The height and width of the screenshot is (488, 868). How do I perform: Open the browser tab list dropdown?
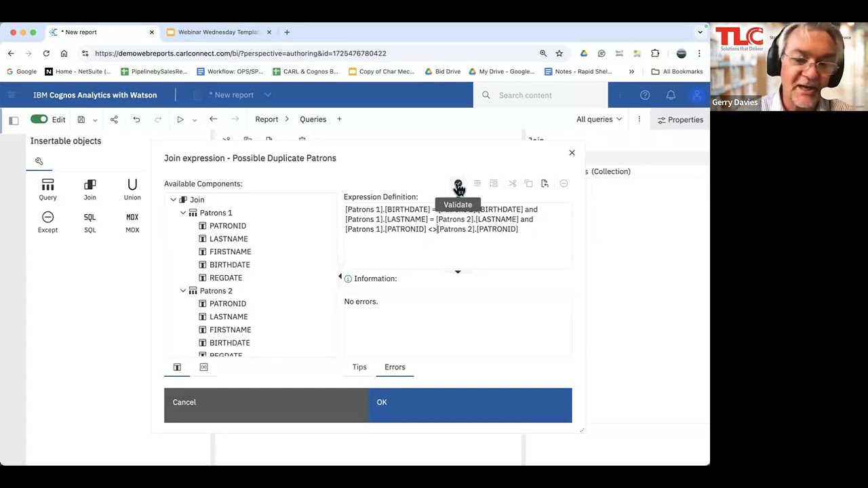[701, 32]
